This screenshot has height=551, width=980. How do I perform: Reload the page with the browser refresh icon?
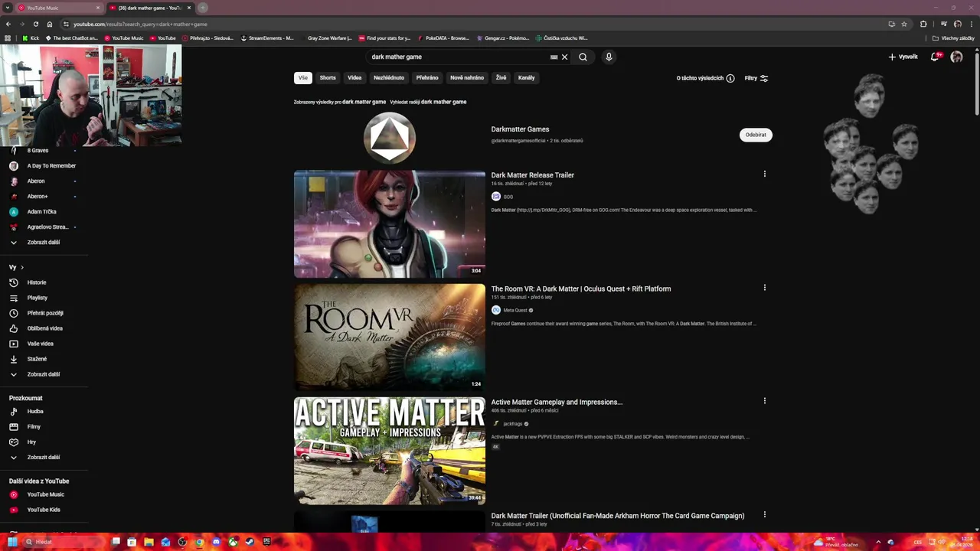tap(35, 24)
